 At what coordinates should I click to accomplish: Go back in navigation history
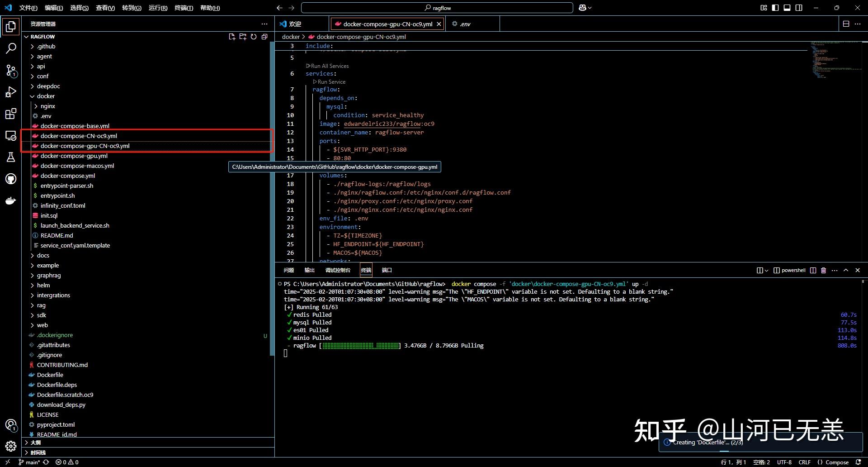click(x=279, y=8)
